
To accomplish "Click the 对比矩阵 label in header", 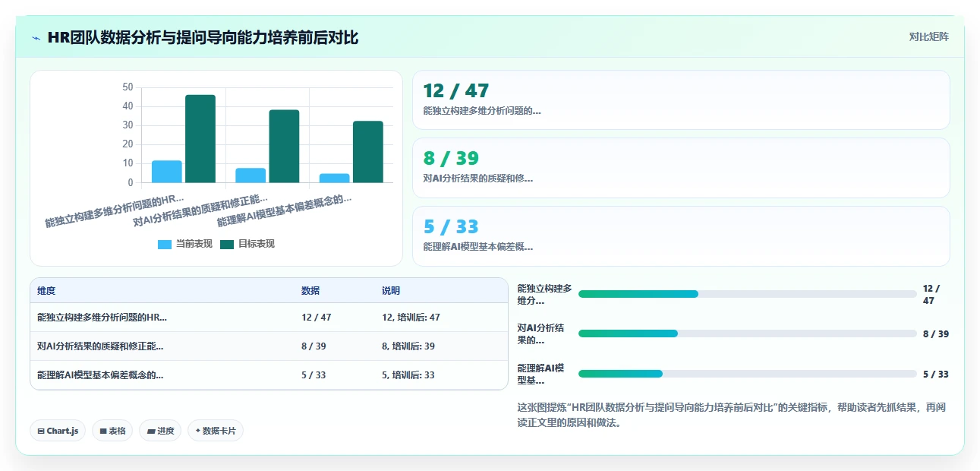I will (x=929, y=36).
